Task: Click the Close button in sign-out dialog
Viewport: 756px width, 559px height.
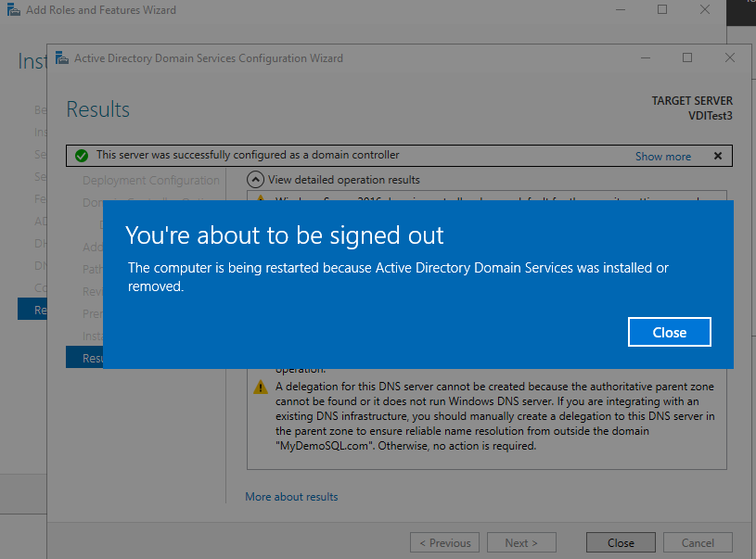Action: tap(669, 332)
